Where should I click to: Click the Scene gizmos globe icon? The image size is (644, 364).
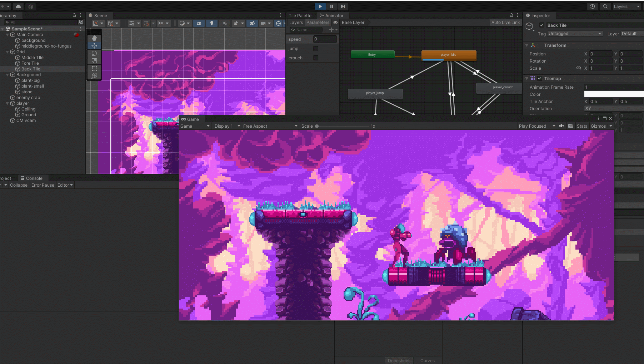pos(279,23)
